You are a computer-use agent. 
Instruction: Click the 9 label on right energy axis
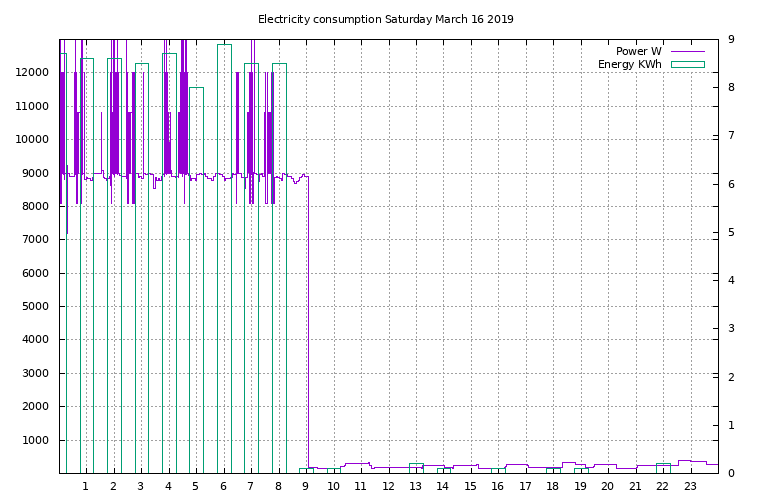pyautogui.click(x=731, y=39)
